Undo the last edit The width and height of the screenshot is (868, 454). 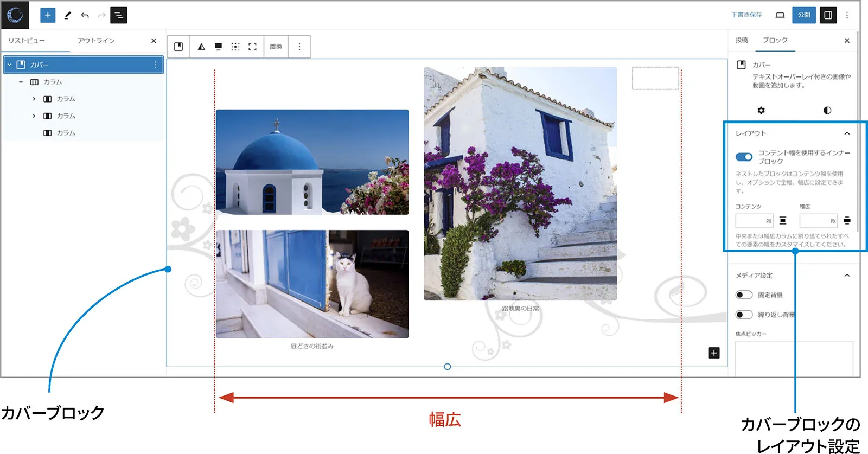tap(85, 15)
